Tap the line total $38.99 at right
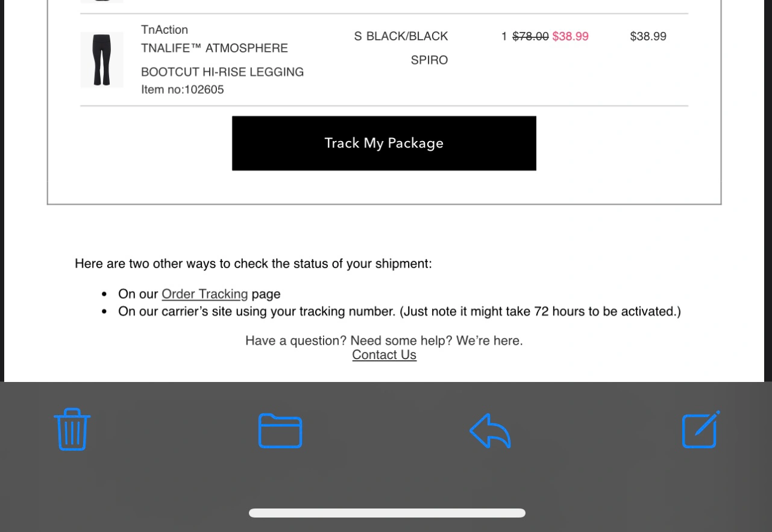The width and height of the screenshot is (772, 532). click(648, 37)
